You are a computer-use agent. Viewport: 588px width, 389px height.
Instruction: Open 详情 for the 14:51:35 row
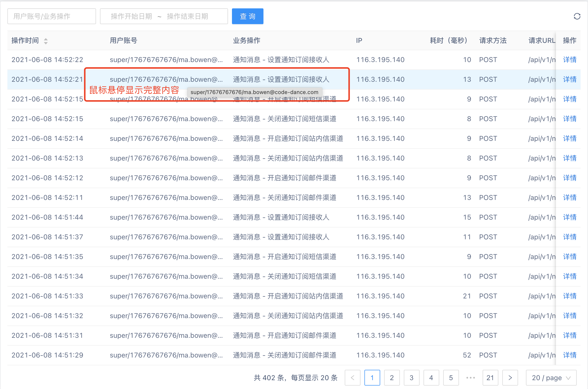tap(570, 257)
